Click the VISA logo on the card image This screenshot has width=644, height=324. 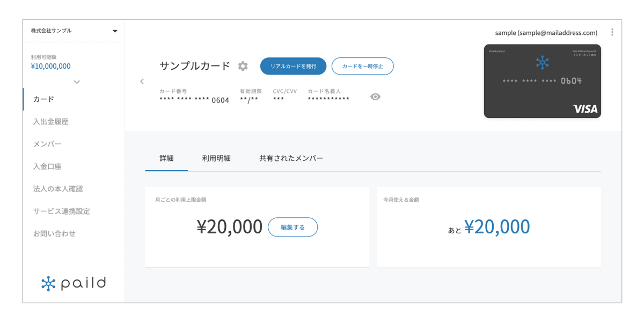click(x=584, y=109)
